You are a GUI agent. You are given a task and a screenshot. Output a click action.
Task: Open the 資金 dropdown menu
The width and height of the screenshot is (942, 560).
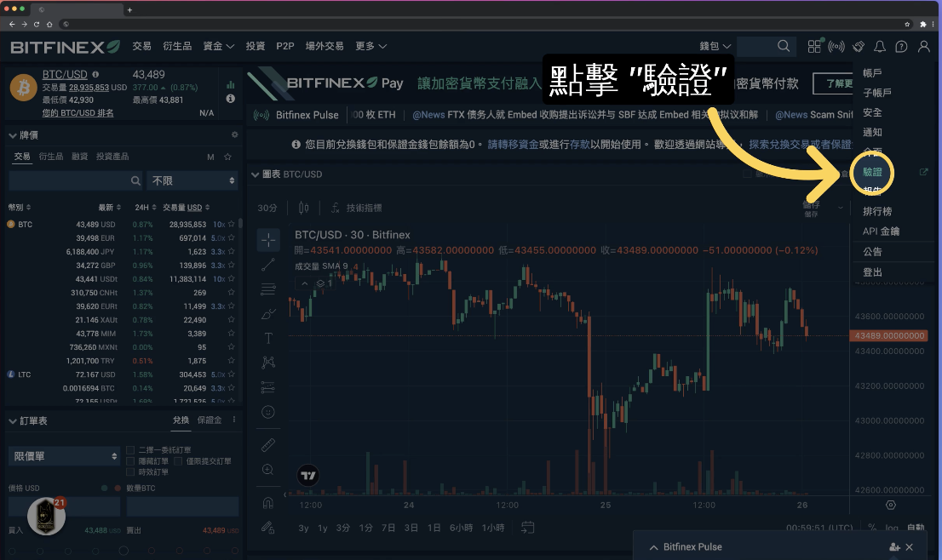click(219, 46)
